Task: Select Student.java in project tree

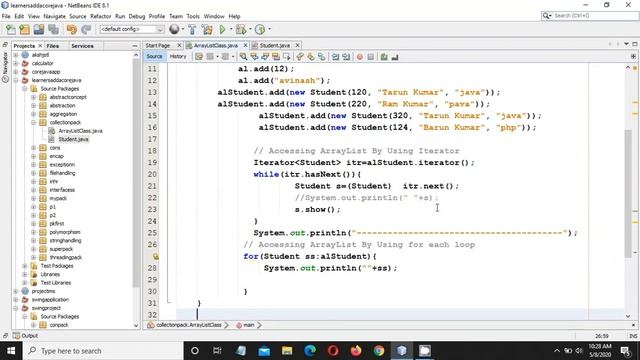Action: click(x=73, y=139)
